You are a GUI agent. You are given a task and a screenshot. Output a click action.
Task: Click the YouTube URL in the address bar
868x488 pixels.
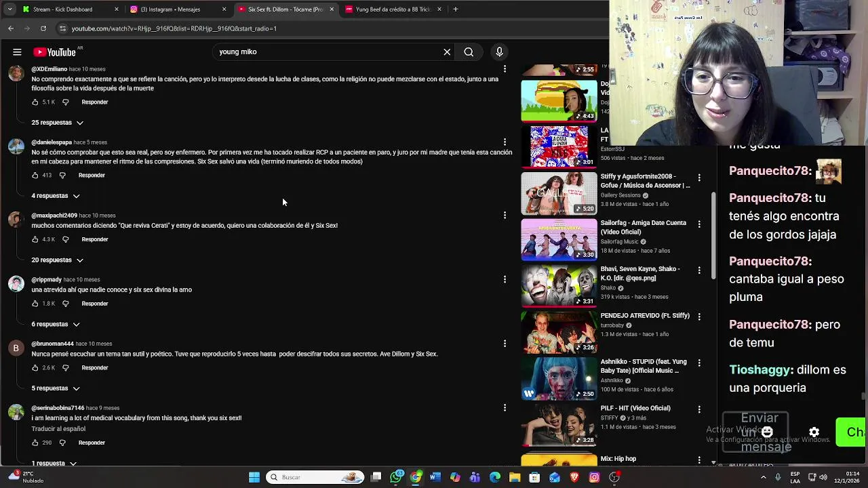pyautogui.click(x=174, y=28)
